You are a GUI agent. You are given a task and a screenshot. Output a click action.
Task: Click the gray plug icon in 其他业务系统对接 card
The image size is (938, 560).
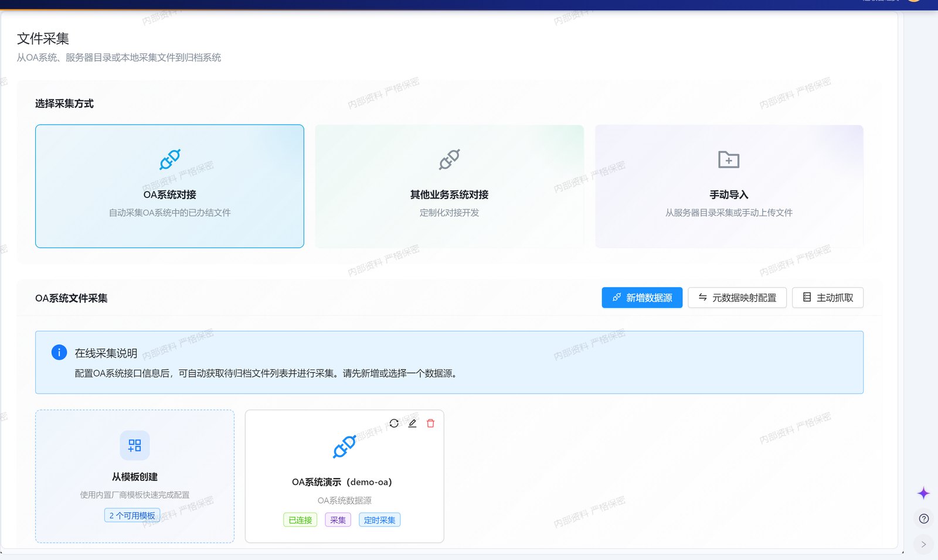click(x=450, y=159)
